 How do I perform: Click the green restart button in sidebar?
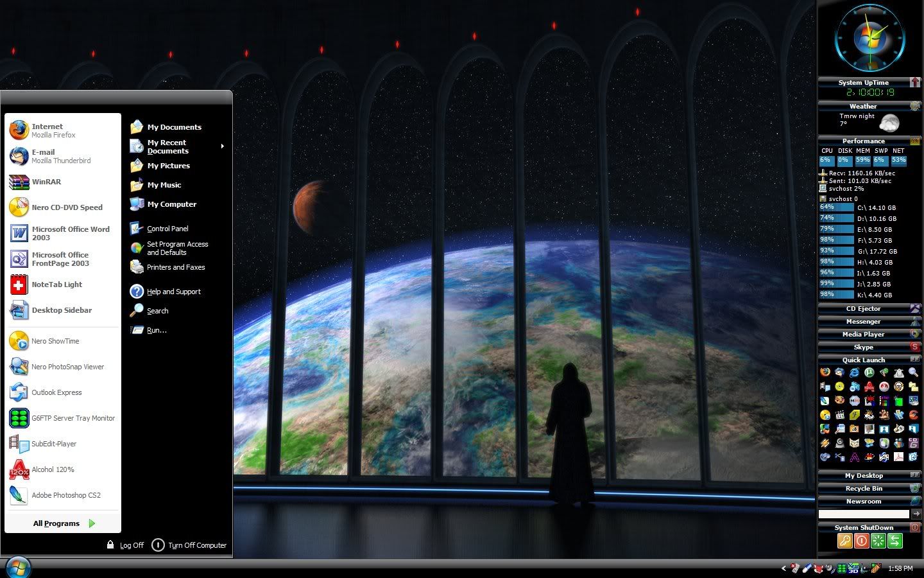click(x=878, y=541)
